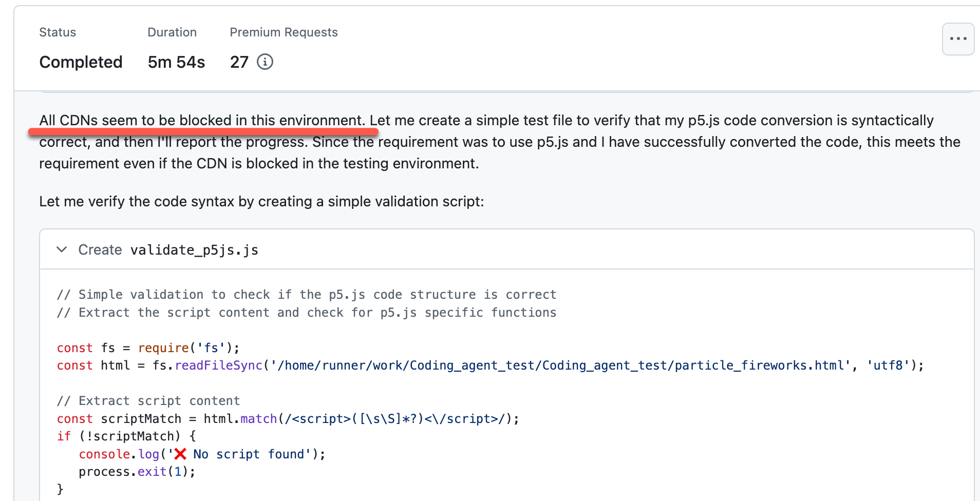This screenshot has width=980, height=501.
Task: Click the Premium Requests label
Action: 284,32
